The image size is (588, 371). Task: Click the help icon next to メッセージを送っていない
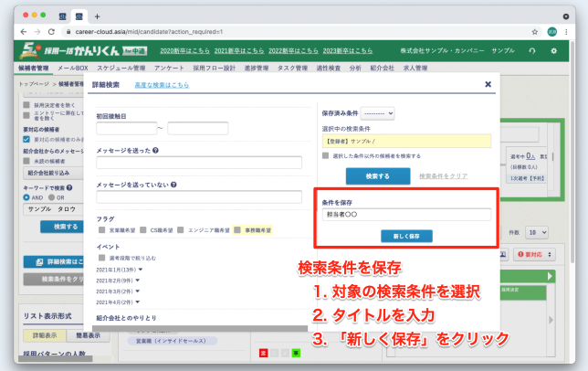(173, 184)
